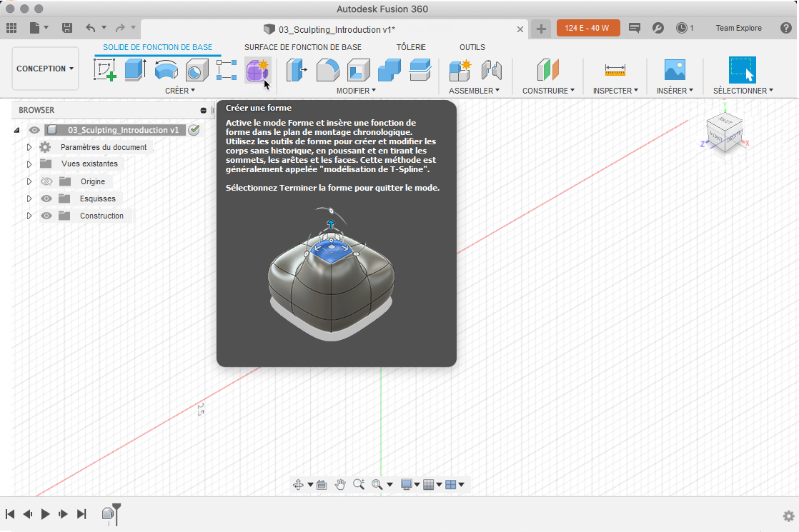The height and width of the screenshot is (532, 799).
Task: Open the INSPECTER dropdown menu
Action: click(x=615, y=91)
